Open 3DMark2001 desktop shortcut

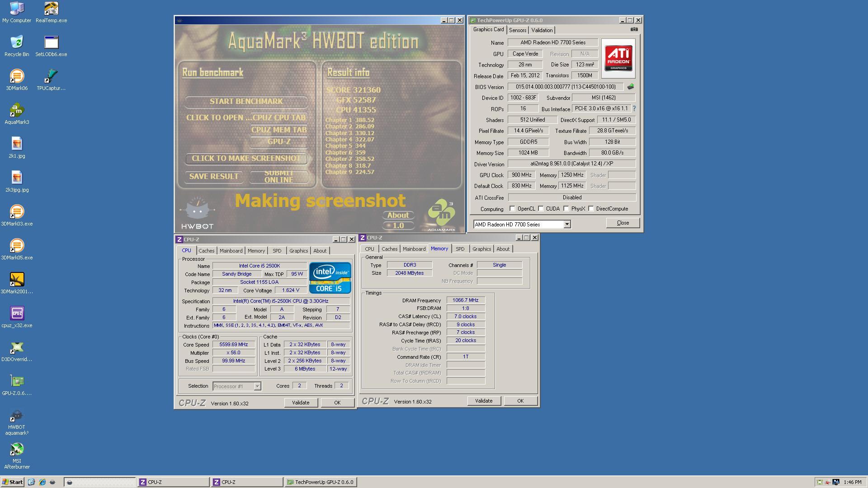coord(17,283)
